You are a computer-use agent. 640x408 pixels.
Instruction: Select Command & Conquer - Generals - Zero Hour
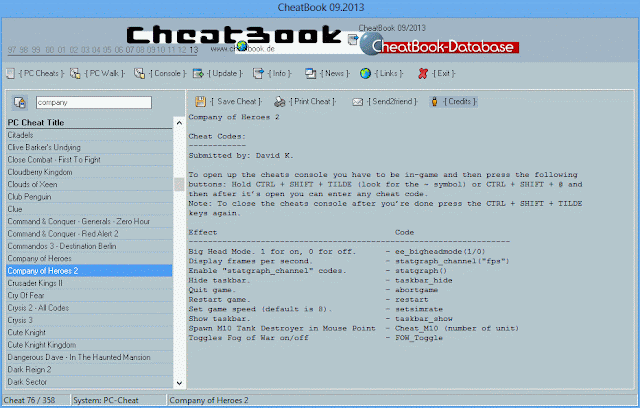[89, 222]
